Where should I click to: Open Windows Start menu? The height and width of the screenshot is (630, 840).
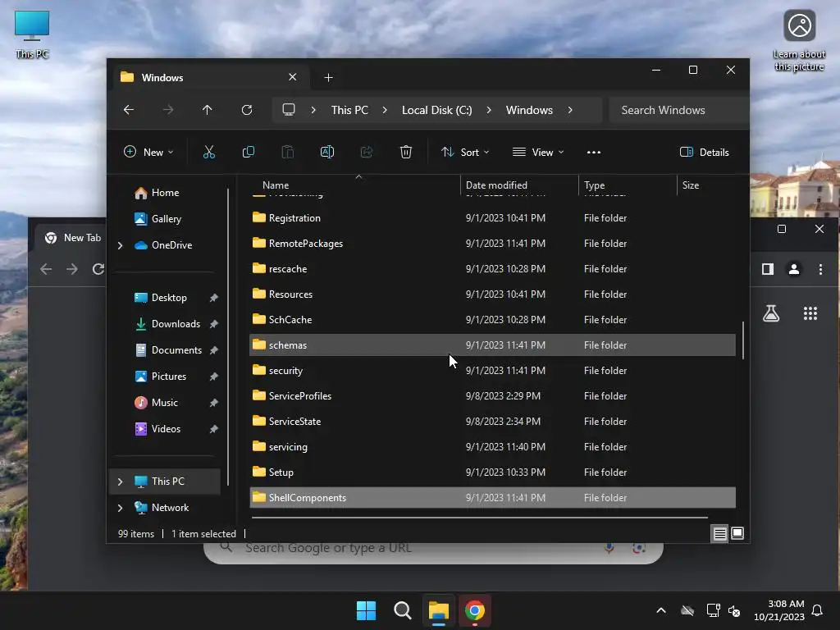coord(367,610)
